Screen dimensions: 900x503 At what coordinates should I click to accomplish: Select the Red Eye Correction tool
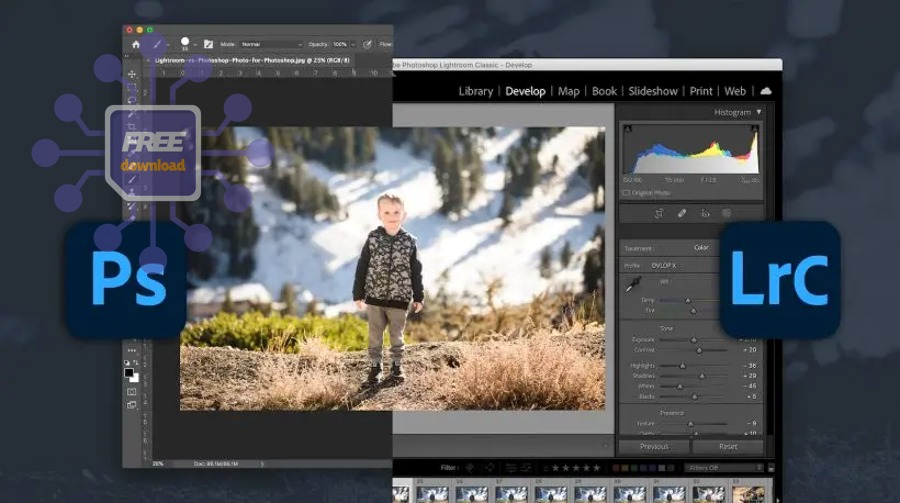pyautogui.click(x=705, y=214)
